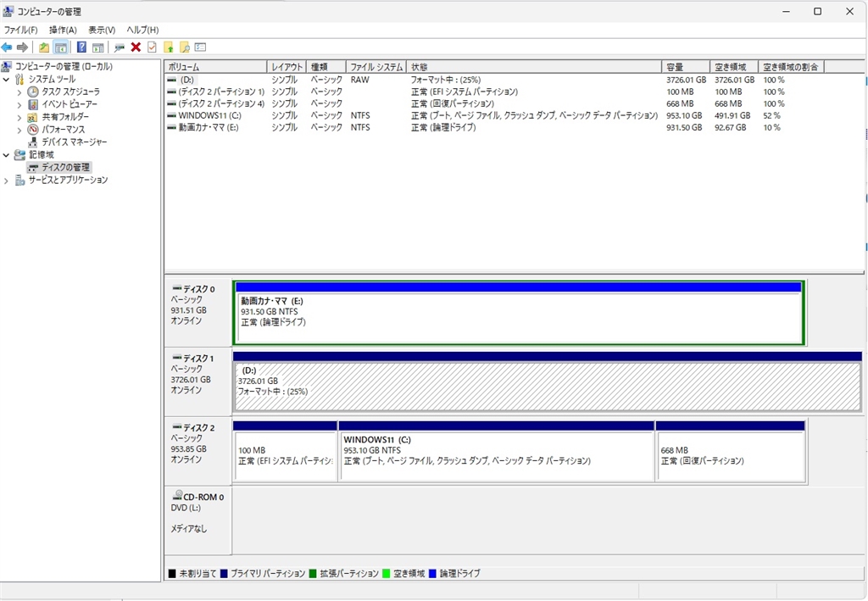
Task: Select パフォーマンス tree item
Action: pos(64,130)
